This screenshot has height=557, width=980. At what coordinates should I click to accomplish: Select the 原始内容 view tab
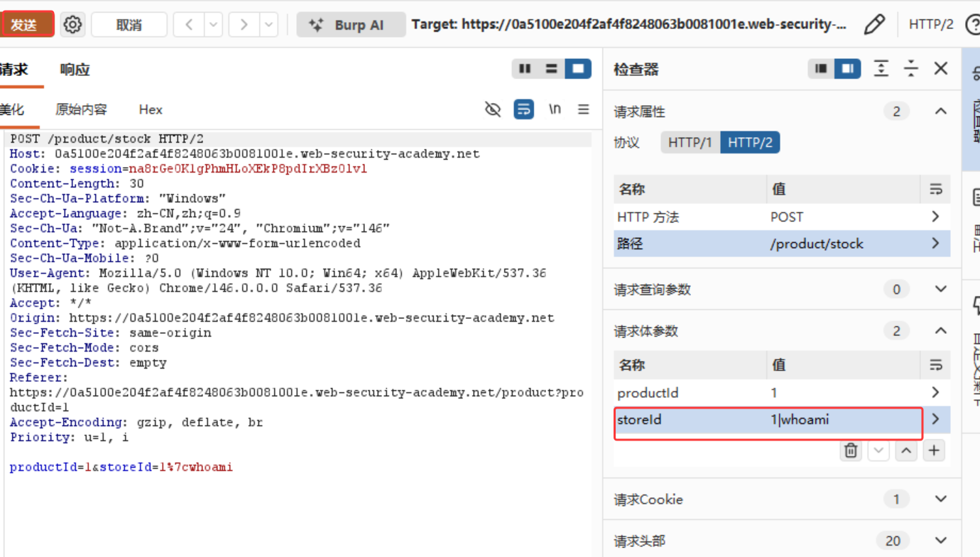[x=81, y=109]
